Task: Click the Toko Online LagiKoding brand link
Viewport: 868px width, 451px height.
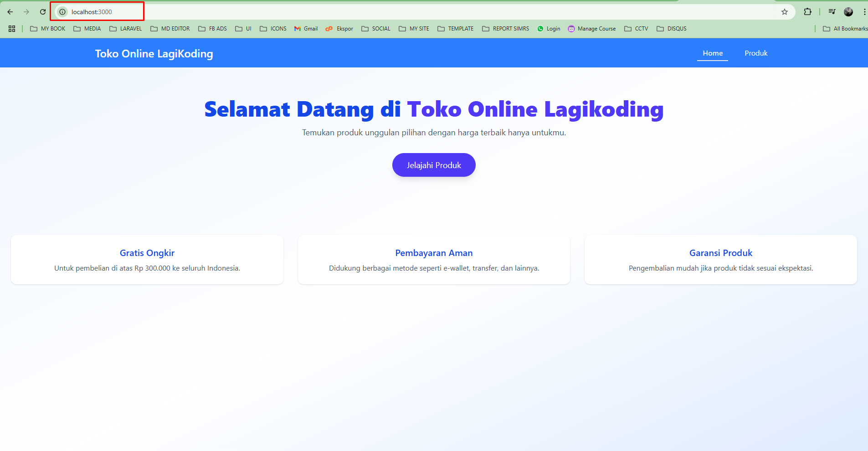Action: 154,53
